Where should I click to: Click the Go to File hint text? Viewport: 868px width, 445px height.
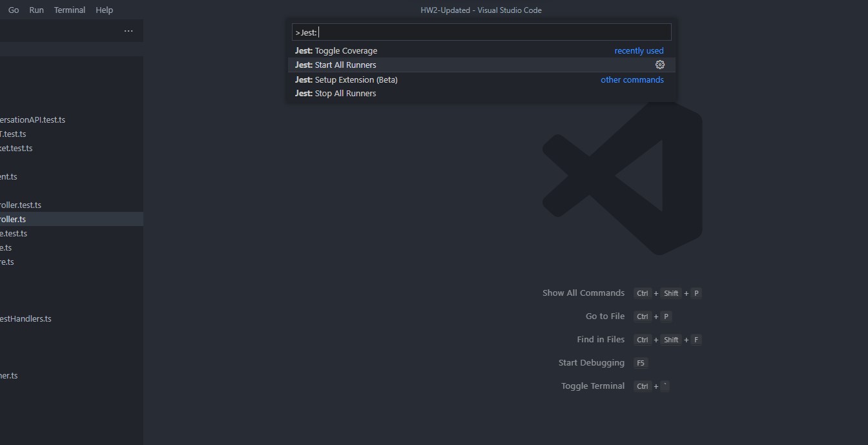click(x=605, y=316)
